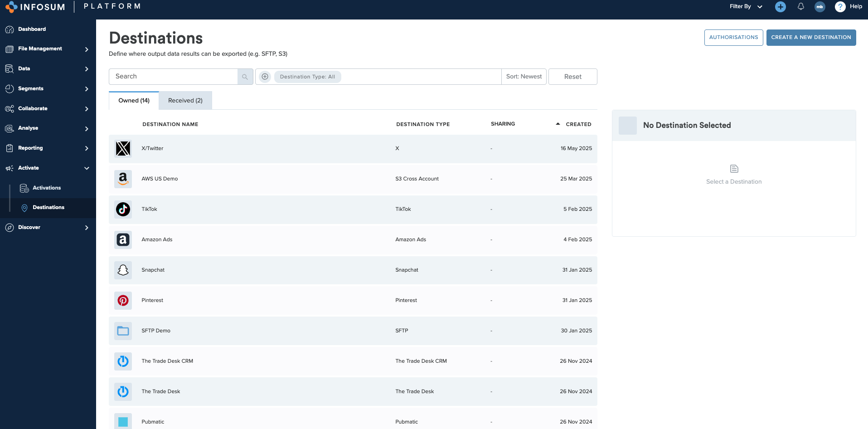868x429 pixels.
Task: Sort by the Destination Name header
Action: pyautogui.click(x=170, y=124)
